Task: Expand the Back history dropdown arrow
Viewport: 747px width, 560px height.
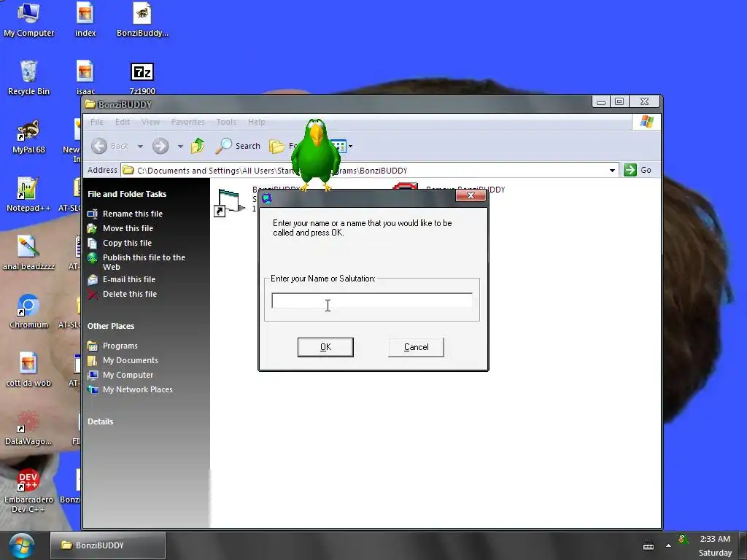Action: click(140, 146)
